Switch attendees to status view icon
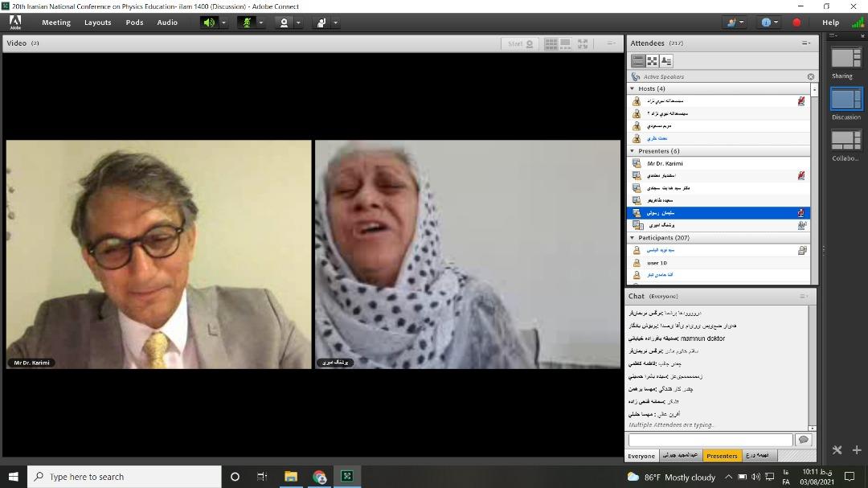The height and width of the screenshot is (488, 868). click(665, 61)
